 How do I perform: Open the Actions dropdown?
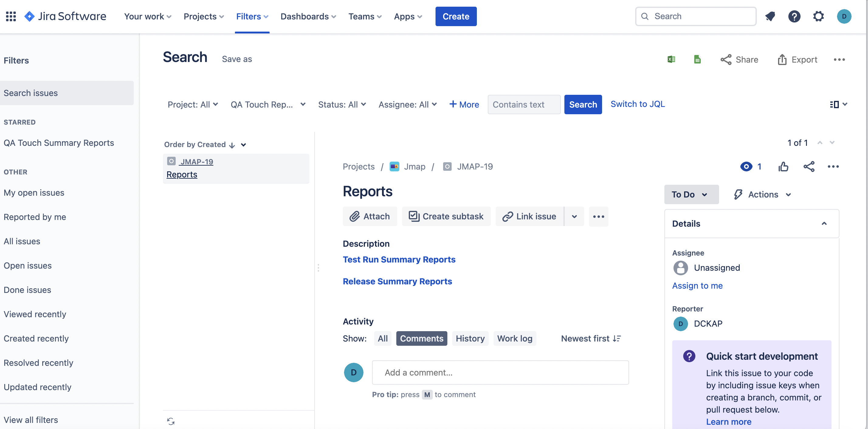pyautogui.click(x=763, y=194)
